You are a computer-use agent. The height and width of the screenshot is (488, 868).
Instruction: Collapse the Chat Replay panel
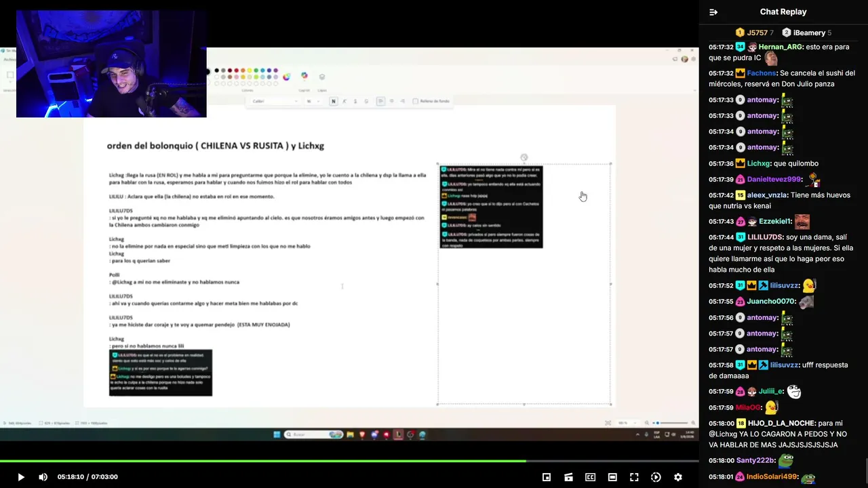point(713,12)
